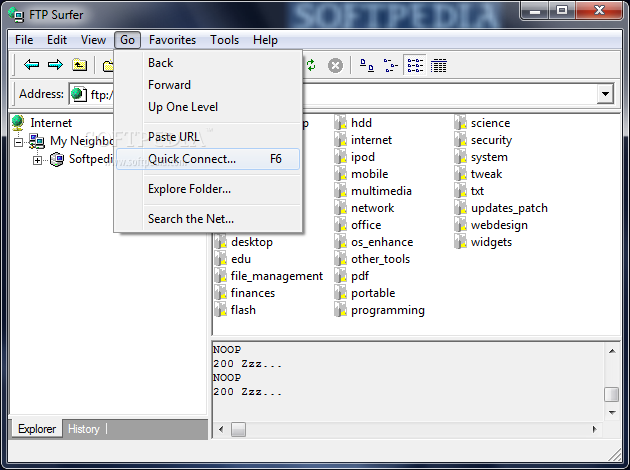Open the Tools menu
Viewport: 630px width, 470px height.
(x=224, y=40)
